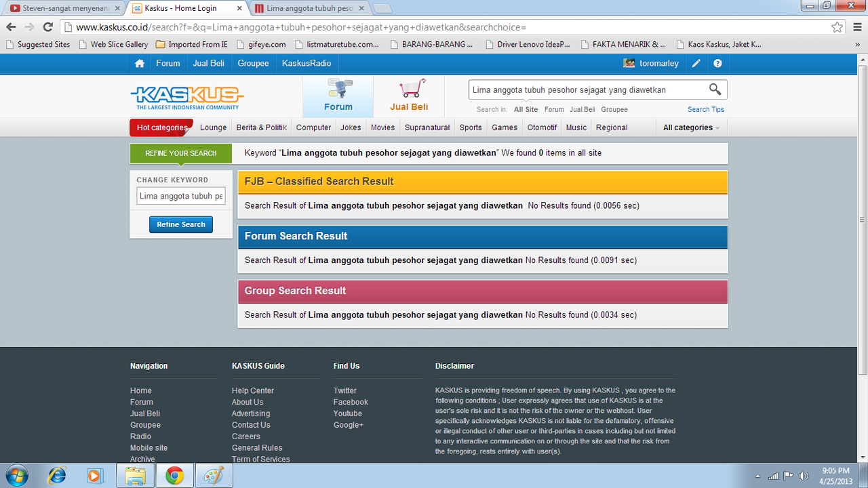
Task: Open Chrome menu hamburger icon
Action: click(x=857, y=27)
